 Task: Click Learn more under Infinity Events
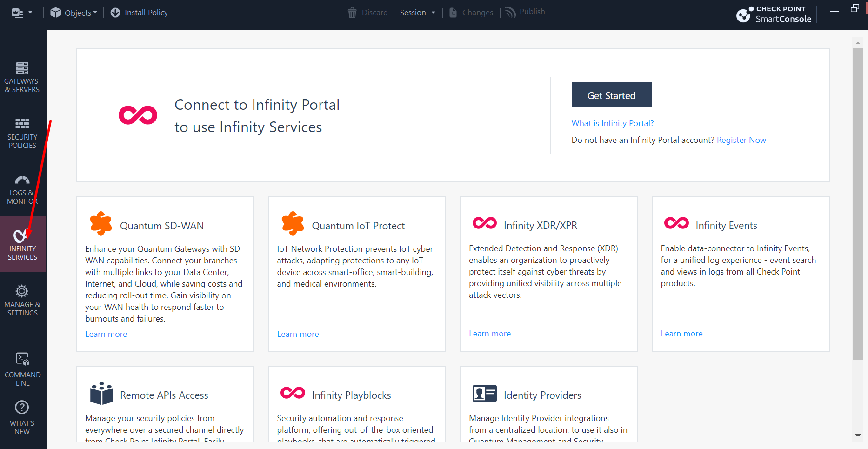tap(681, 334)
